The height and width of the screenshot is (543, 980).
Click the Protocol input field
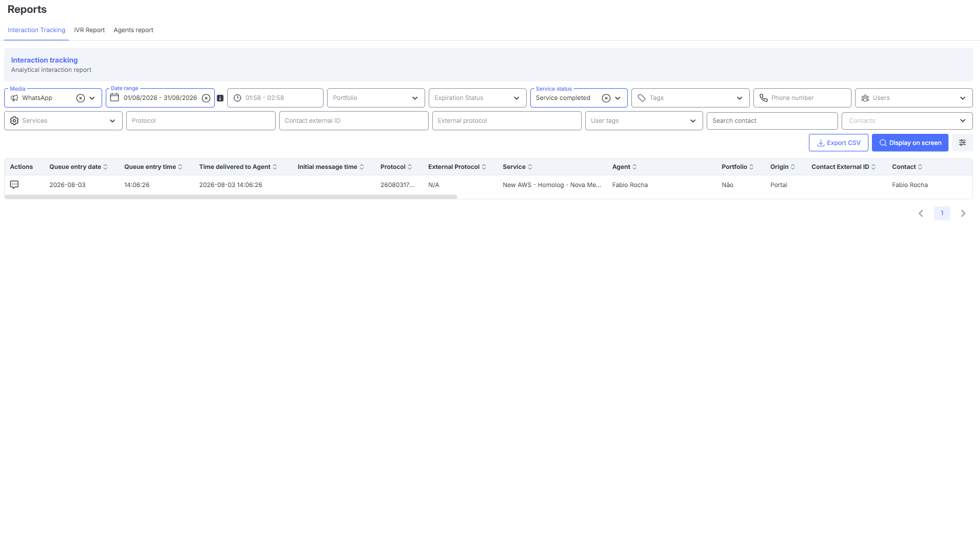click(201, 121)
